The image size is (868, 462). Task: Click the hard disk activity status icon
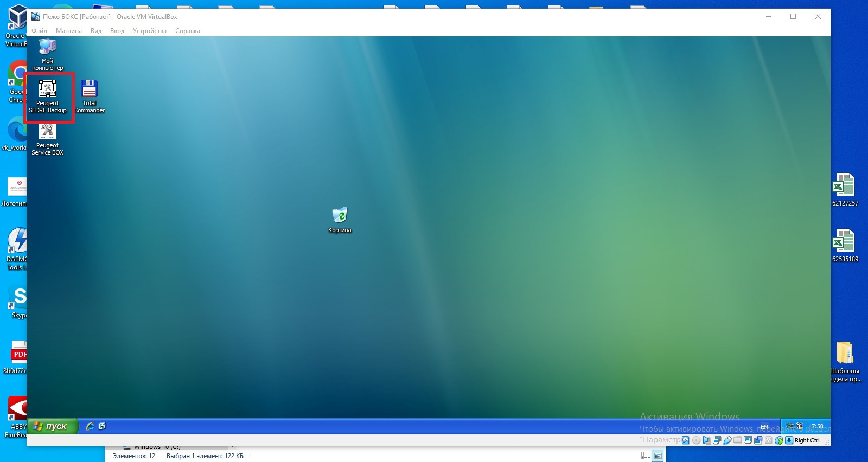point(686,440)
